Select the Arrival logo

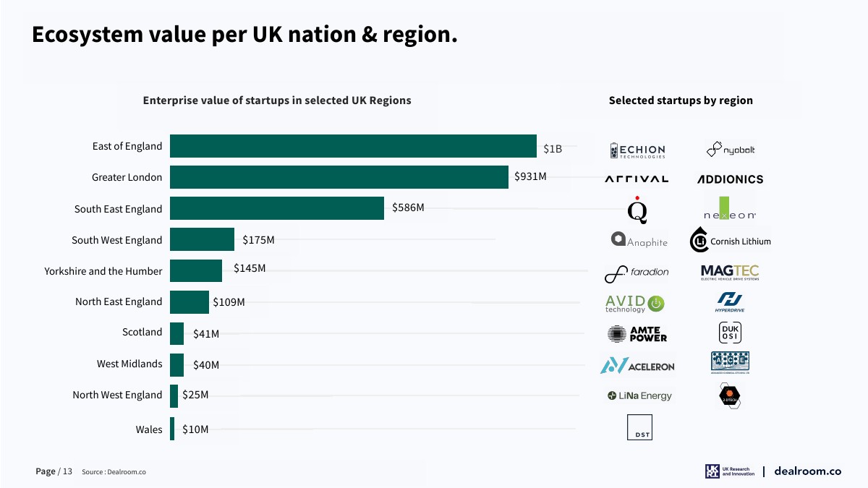pos(637,179)
